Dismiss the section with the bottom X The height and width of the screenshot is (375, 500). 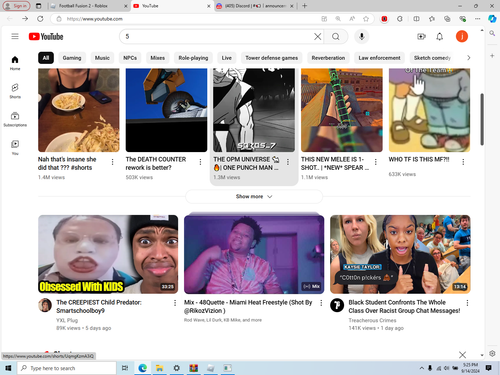click(462, 355)
